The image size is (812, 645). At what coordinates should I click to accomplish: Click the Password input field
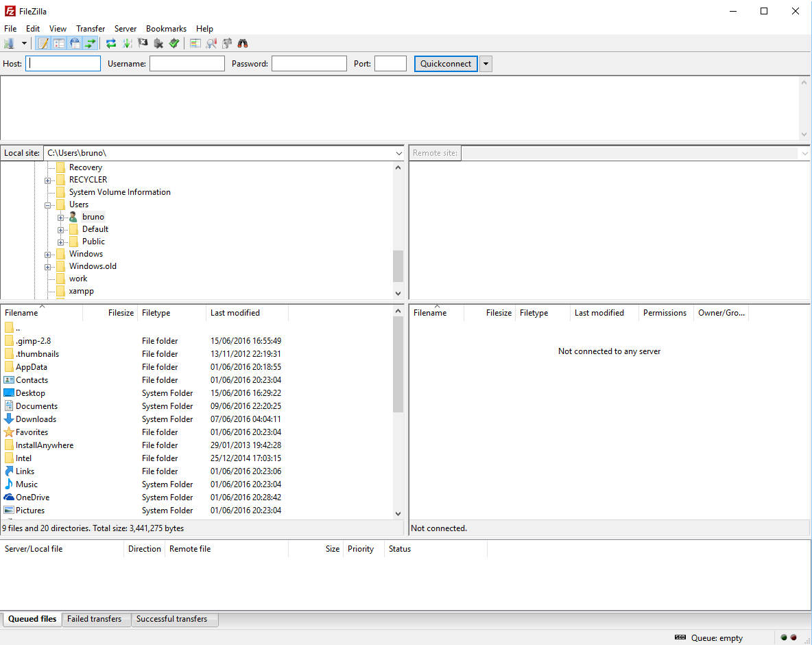pyautogui.click(x=309, y=64)
